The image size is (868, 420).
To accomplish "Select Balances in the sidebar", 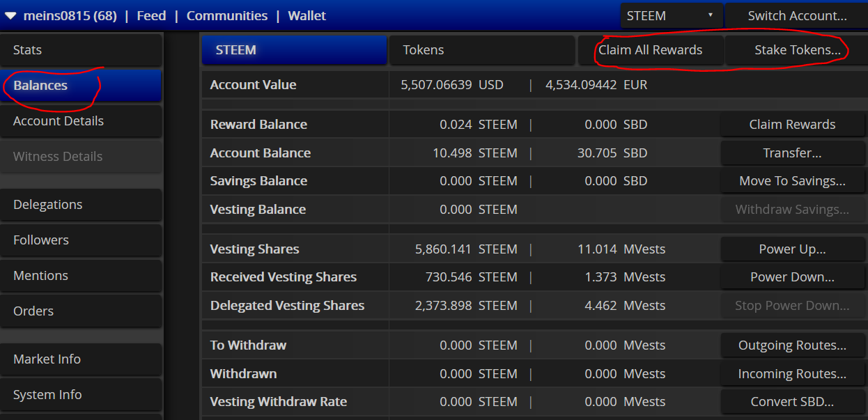I will point(81,86).
